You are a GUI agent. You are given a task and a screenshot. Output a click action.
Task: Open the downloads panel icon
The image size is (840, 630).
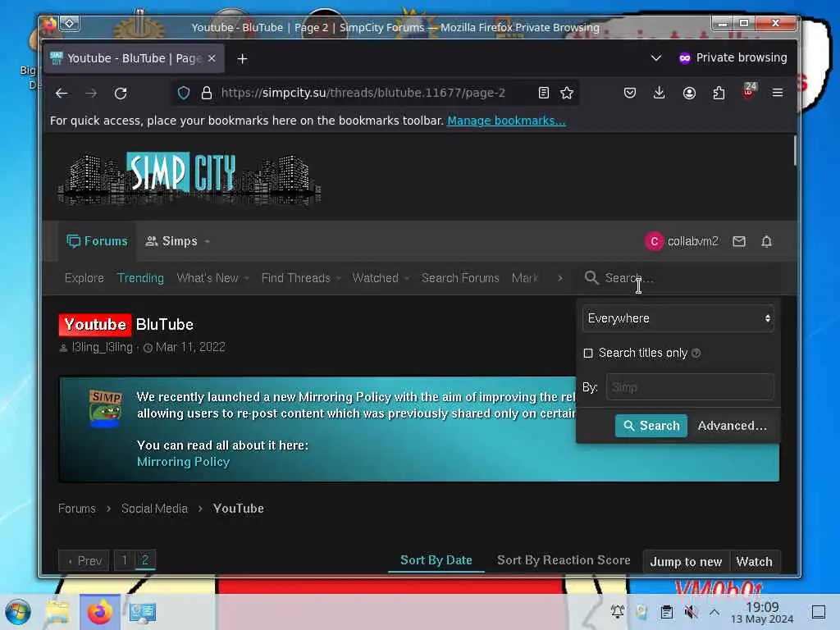pyautogui.click(x=660, y=94)
